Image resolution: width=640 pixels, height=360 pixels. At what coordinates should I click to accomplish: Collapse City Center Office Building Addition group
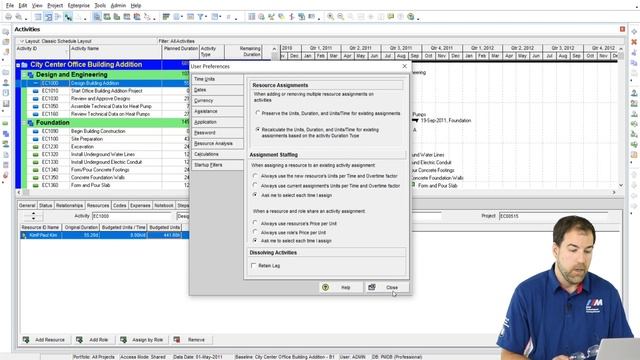(x=18, y=65)
